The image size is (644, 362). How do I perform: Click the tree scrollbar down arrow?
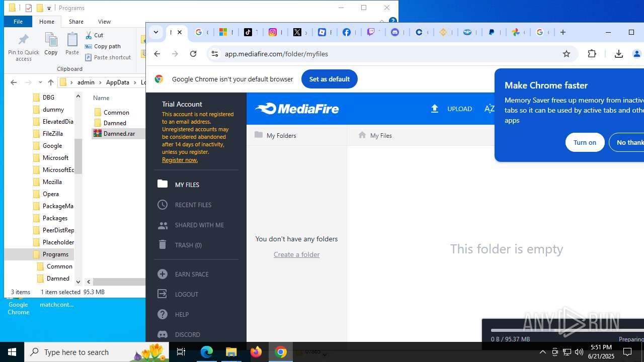coord(78,282)
